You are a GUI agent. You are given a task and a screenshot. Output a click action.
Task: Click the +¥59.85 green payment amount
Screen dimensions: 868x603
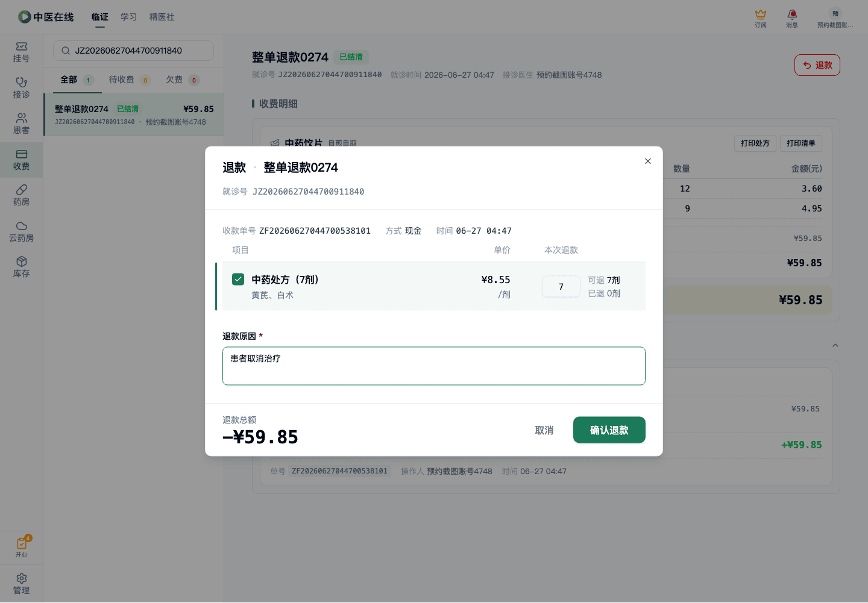point(802,445)
